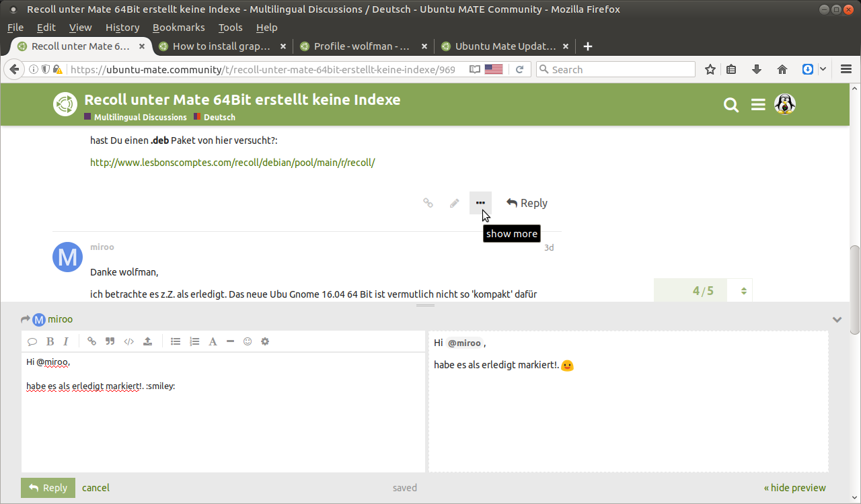Open the lesbonscomptes.com recoll link
This screenshot has width=861, height=504.
pyautogui.click(x=232, y=163)
